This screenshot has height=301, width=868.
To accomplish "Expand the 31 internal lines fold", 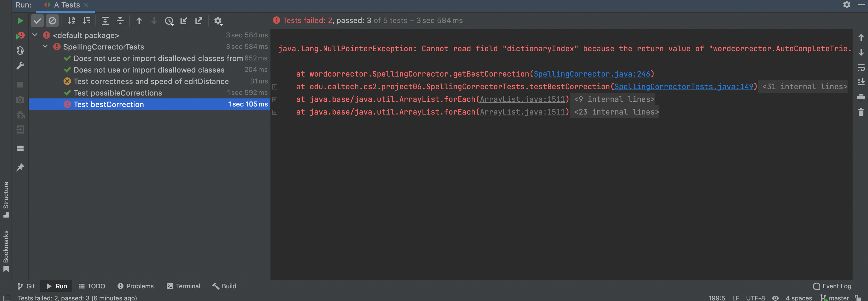I will pyautogui.click(x=804, y=87).
